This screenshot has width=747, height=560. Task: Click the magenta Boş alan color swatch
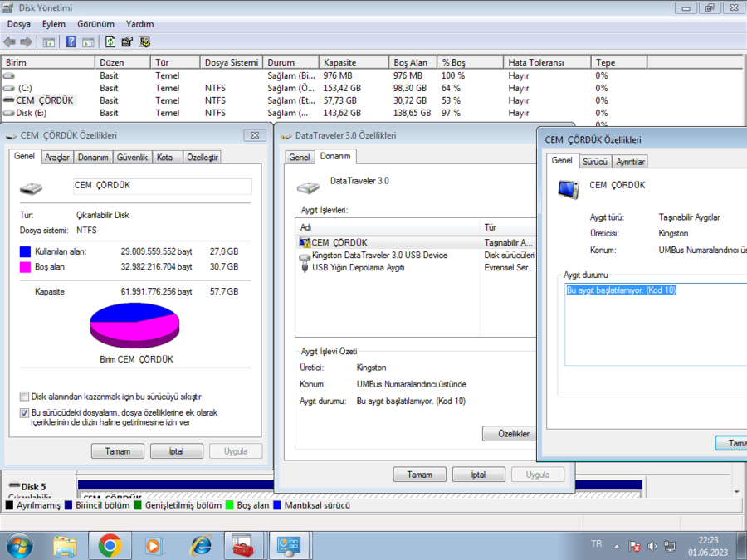[25, 267]
